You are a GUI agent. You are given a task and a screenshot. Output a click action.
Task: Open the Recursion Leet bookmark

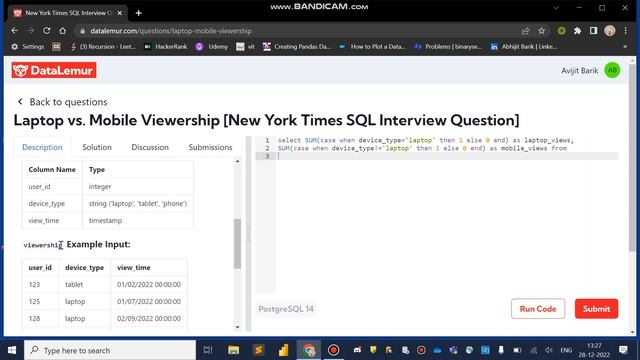103,47
